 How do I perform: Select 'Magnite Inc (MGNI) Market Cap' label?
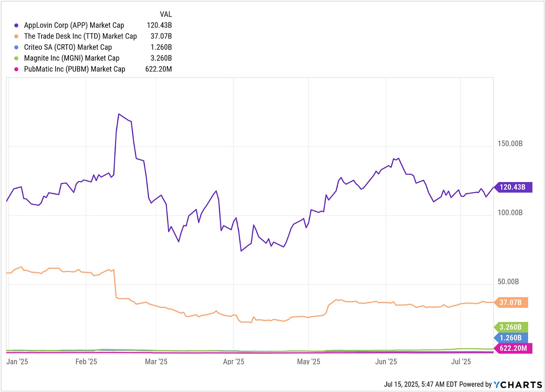coord(72,58)
